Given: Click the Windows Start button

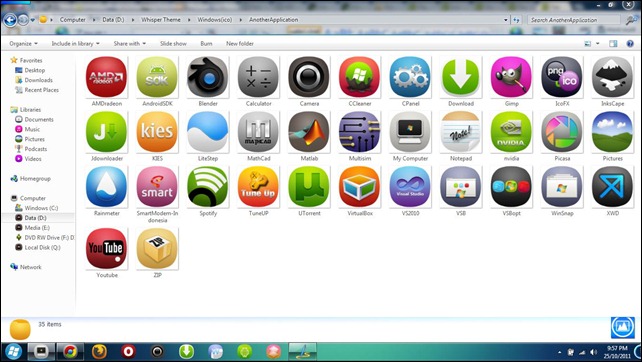Looking at the screenshot, I should coord(13,351).
